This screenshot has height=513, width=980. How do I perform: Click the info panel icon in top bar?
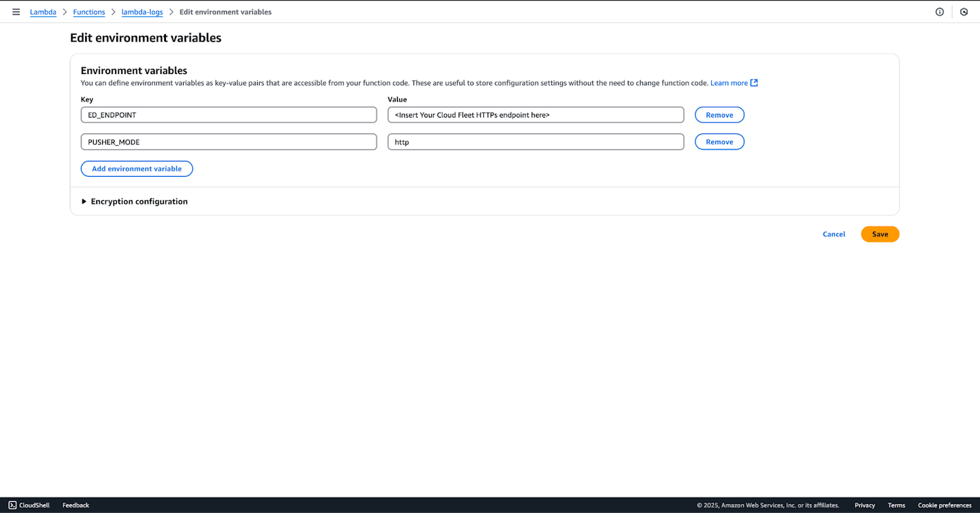coord(939,12)
